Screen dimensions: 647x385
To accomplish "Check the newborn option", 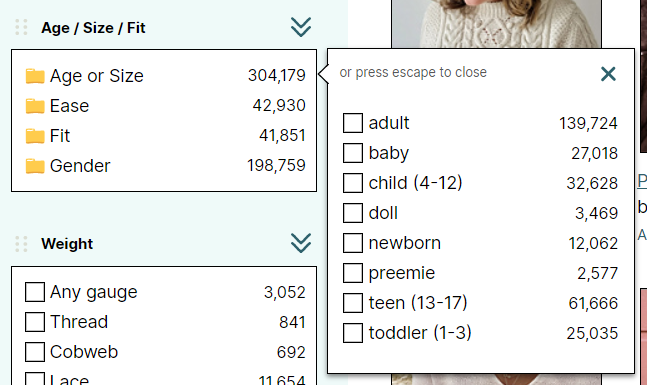I will pyautogui.click(x=353, y=243).
